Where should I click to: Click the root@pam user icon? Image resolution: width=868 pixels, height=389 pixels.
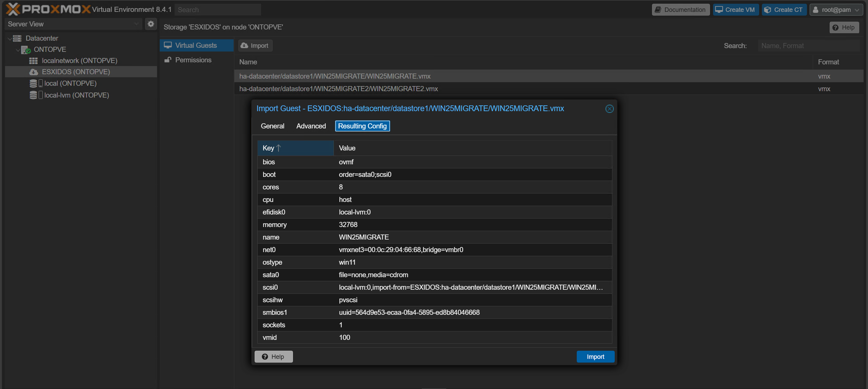point(816,9)
